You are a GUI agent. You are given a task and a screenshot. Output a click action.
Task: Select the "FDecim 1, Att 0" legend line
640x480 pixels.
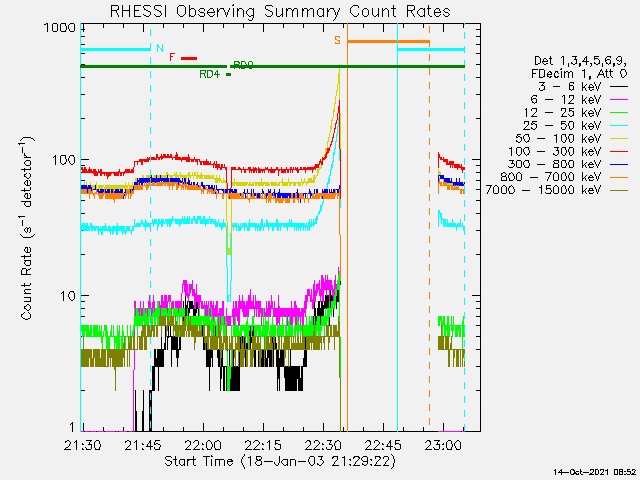[579, 74]
